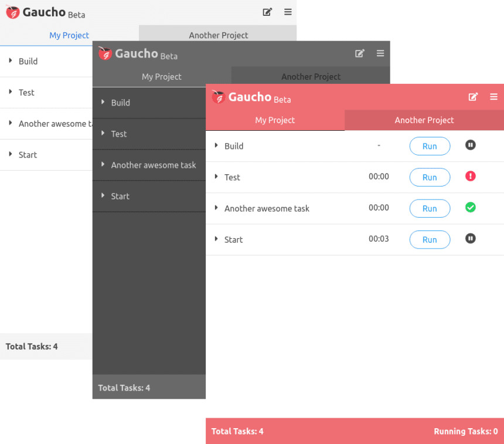Viewport: 504px width, 444px height.
Task: Click the dash time value on the Build row
Action: [379, 145]
